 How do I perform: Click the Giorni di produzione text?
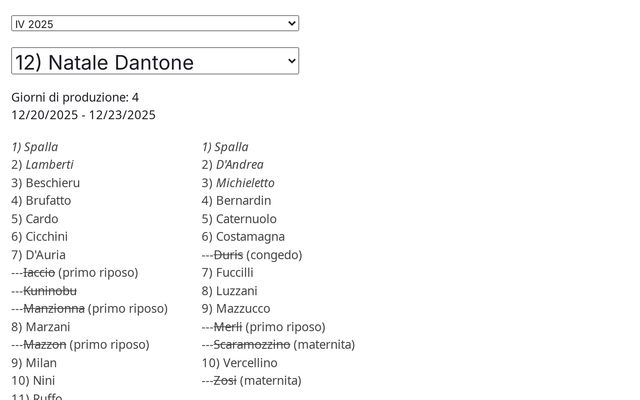[x=75, y=97]
